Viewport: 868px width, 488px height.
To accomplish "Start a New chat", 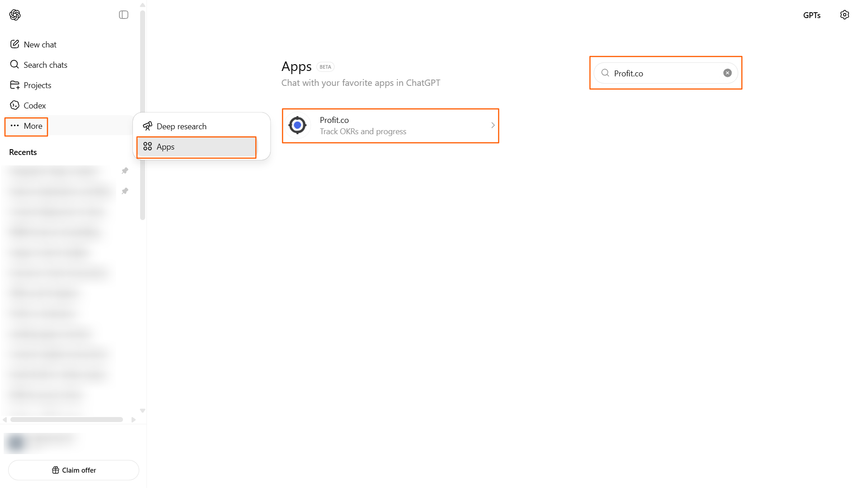I will (x=40, y=44).
